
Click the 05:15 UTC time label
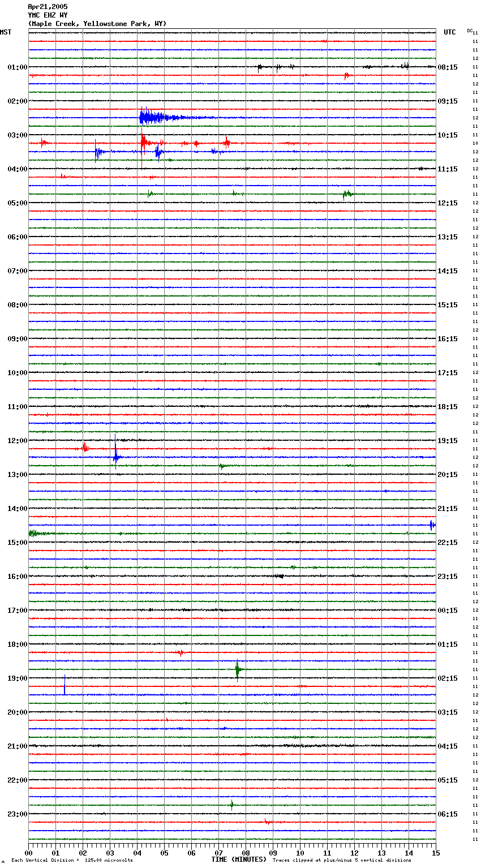point(448,780)
